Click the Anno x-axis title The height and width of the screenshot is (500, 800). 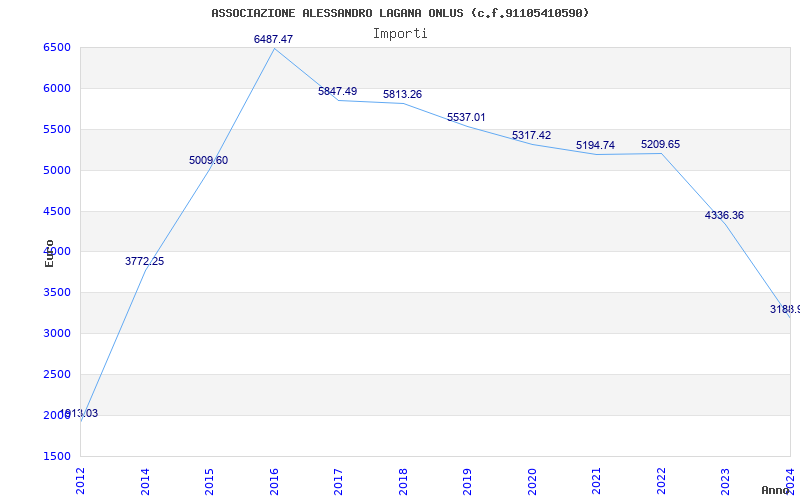click(776, 490)
